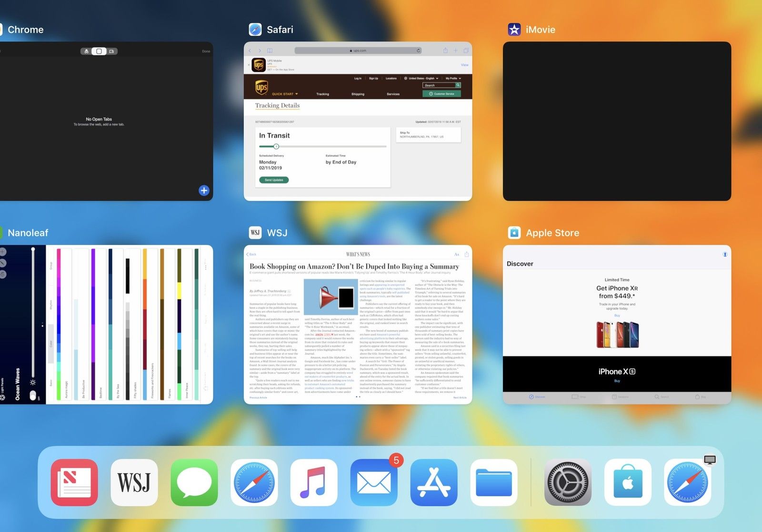Expand the My Profile dropdown on UPS
Viewport: 762px width, 532px height.
[453, 78]
